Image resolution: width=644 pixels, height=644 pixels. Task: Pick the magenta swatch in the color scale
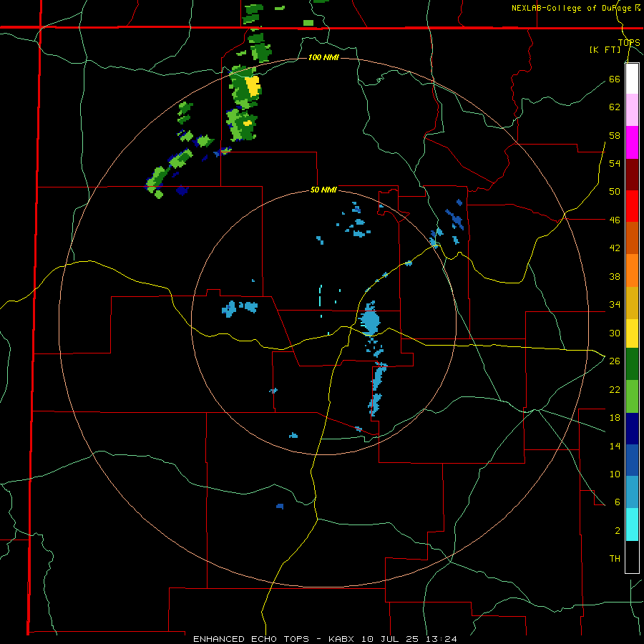[632, 142]
